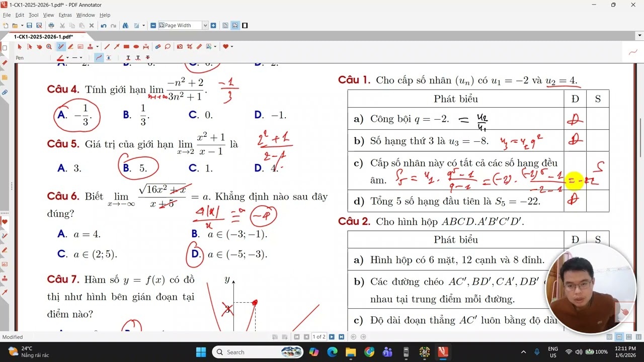Toggle the pressure sensitivity option
Image resolution: width=644 pixels, height=362 pixels.
point(109,57)
